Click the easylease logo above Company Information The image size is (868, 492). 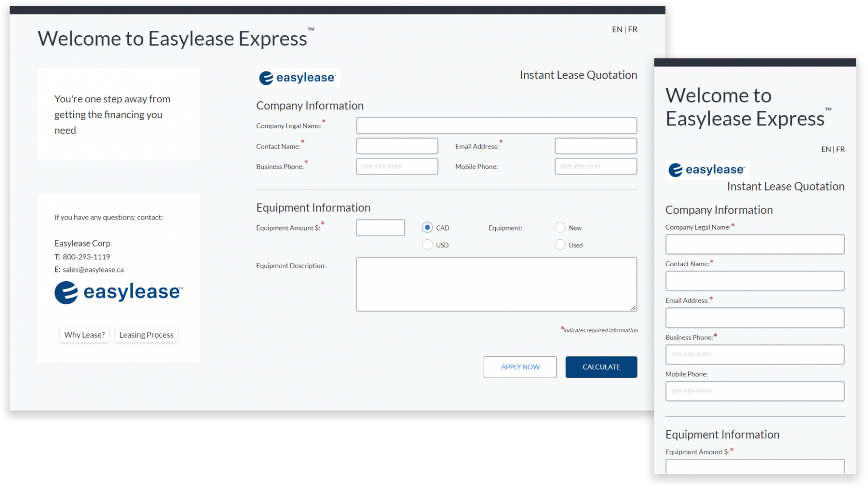pos(298,78)
